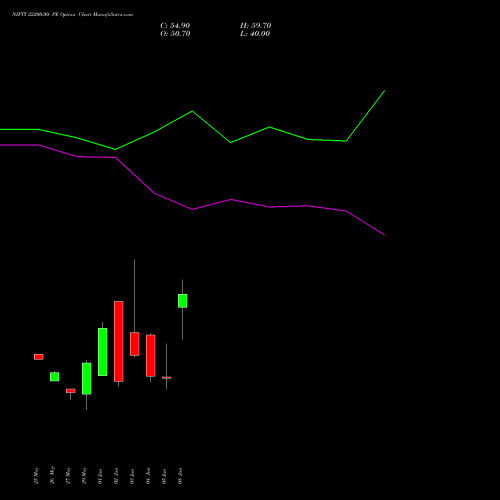Click the '26 May' date axis label
The width and height of the screenshot is (500, 500).
[52, 475]
